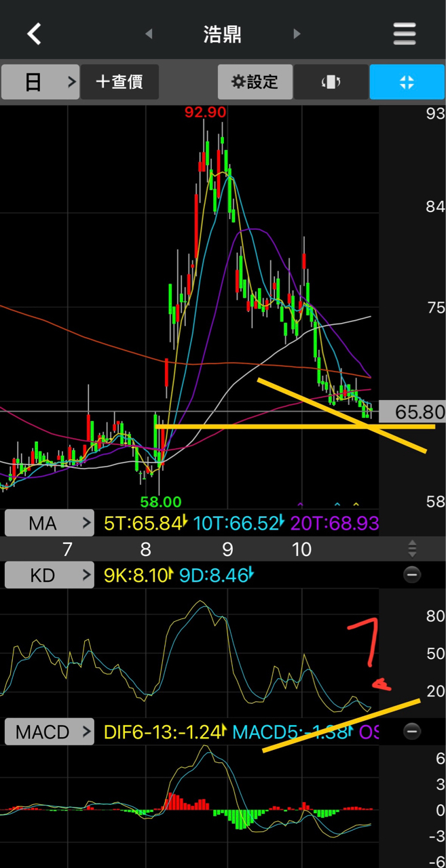Tap the up-down resize arrows on date axis
The height and width of the screenshot is (868, 446).
(x=411, y=549)
